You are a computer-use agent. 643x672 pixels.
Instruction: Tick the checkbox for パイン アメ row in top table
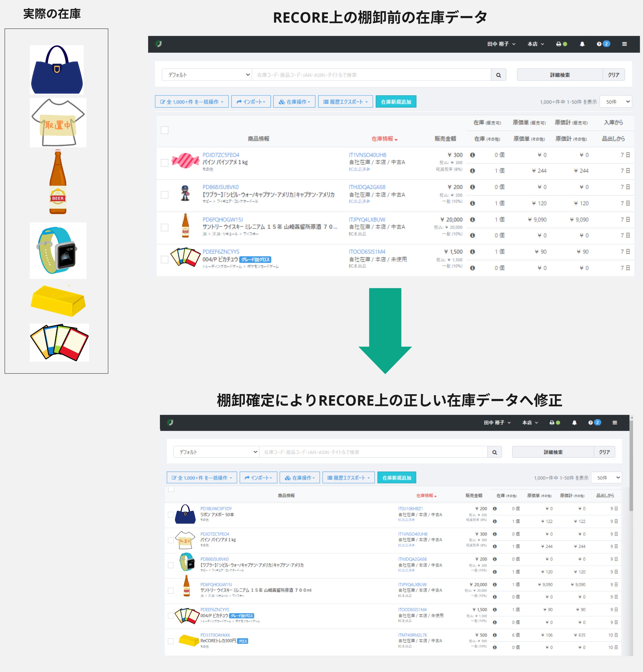[165, 163]
